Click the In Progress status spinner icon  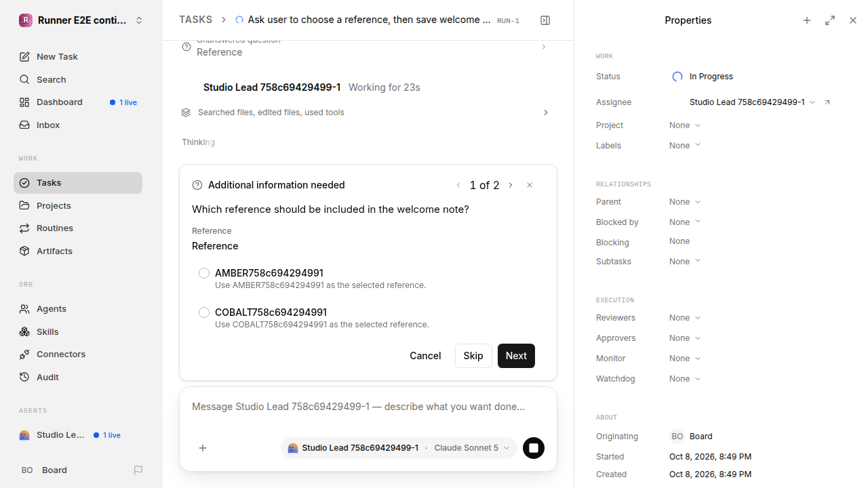click(677, 77)
